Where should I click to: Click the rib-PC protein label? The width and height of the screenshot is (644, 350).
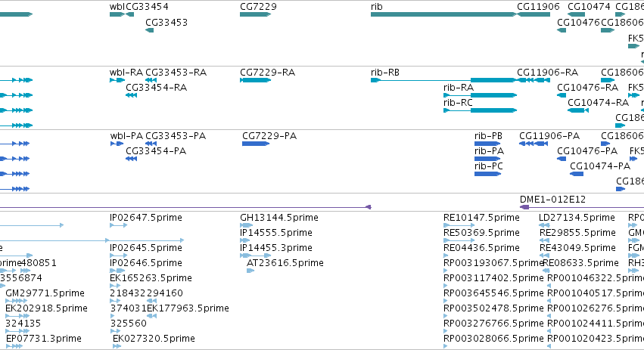489,166
